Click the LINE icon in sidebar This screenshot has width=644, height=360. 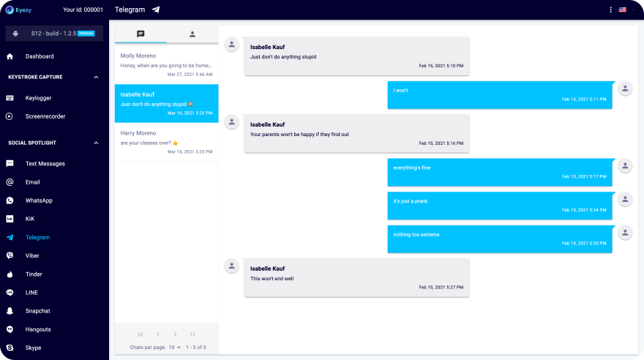[10, 292]
